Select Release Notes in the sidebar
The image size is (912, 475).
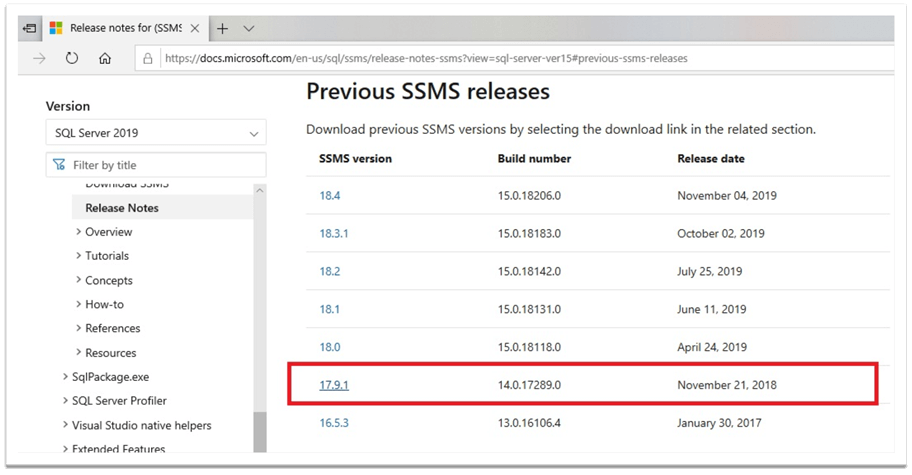tap(122, 208)
